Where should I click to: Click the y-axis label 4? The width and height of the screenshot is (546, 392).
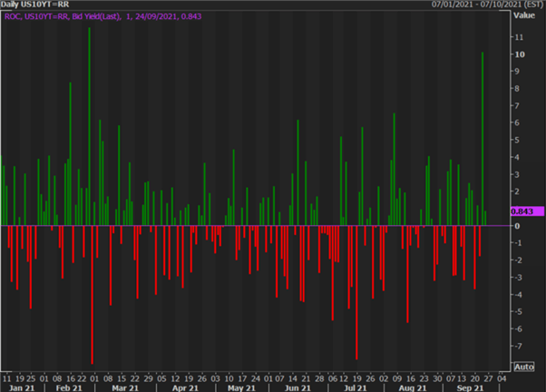pyautogui.click(x=517, y=157)
